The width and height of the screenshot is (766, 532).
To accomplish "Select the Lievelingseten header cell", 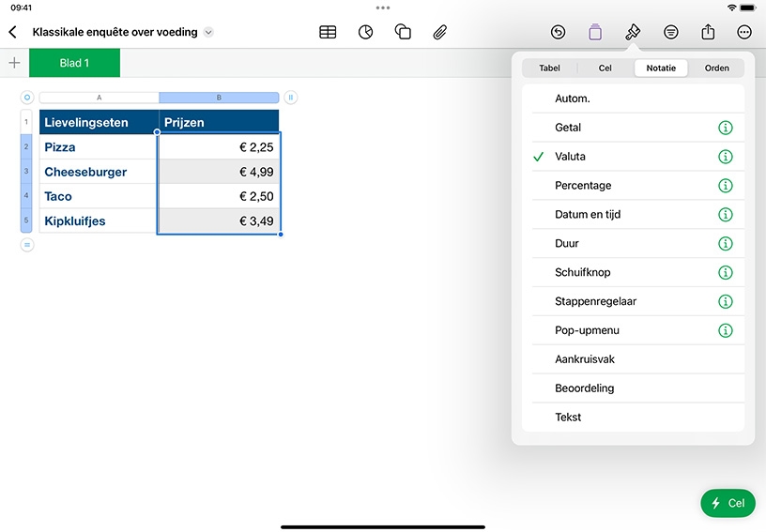I will click(x=100, y=122).
